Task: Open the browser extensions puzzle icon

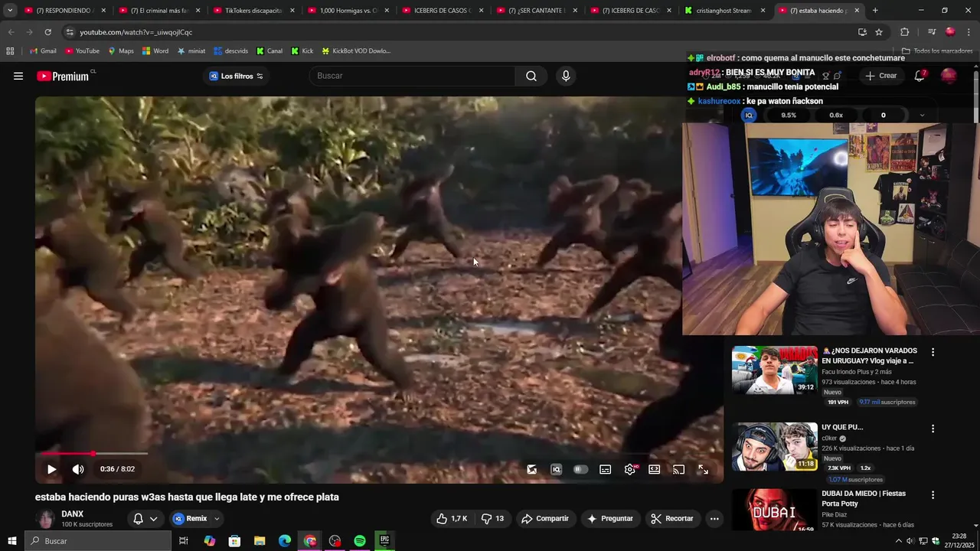Action: tap(905, 32)
